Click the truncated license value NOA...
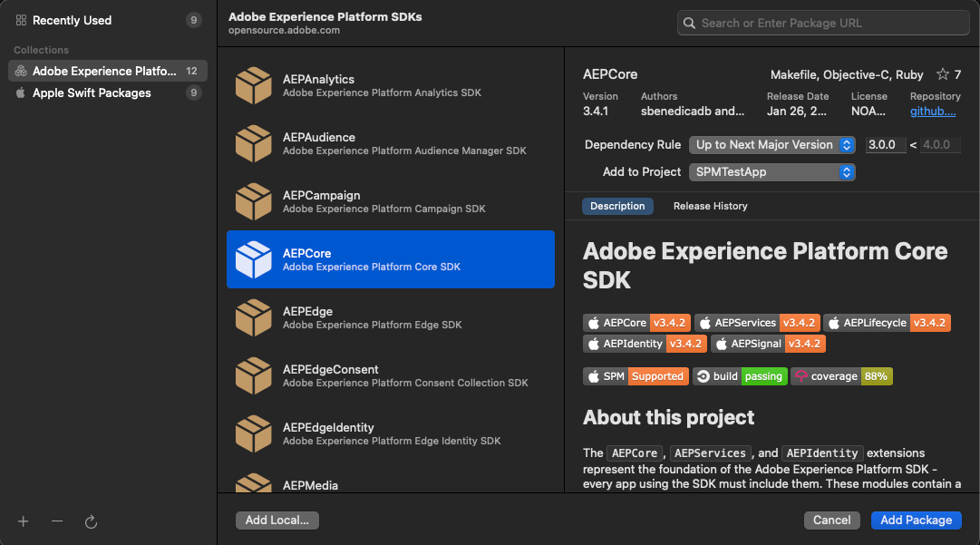This screenshot has width=980, height=545. [x=868, y=112]
